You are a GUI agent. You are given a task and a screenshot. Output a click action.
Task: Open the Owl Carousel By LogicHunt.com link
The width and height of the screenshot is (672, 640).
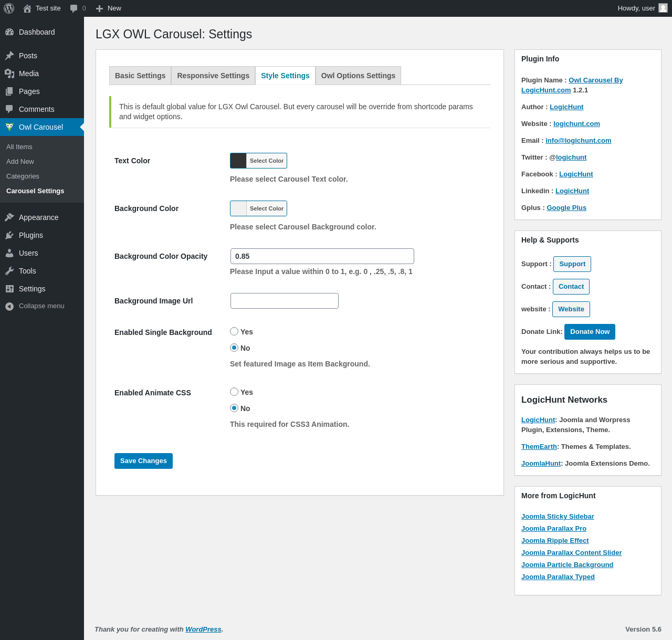596,80
